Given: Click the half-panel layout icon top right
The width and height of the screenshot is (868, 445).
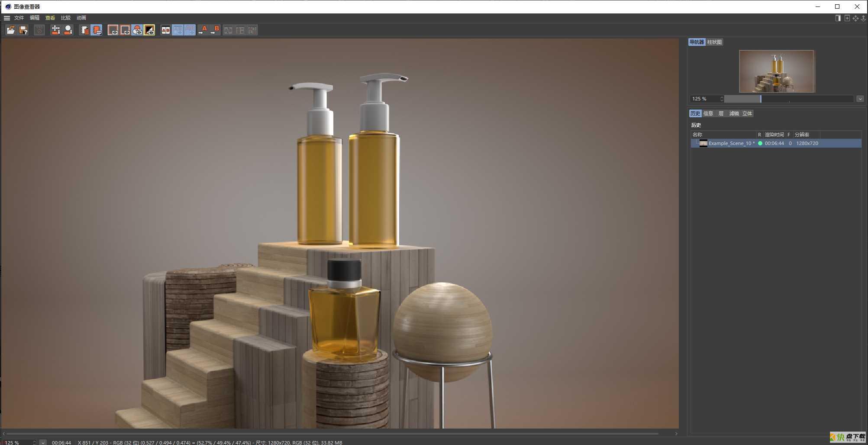Looking at the screenshot, I should (838, 18).
